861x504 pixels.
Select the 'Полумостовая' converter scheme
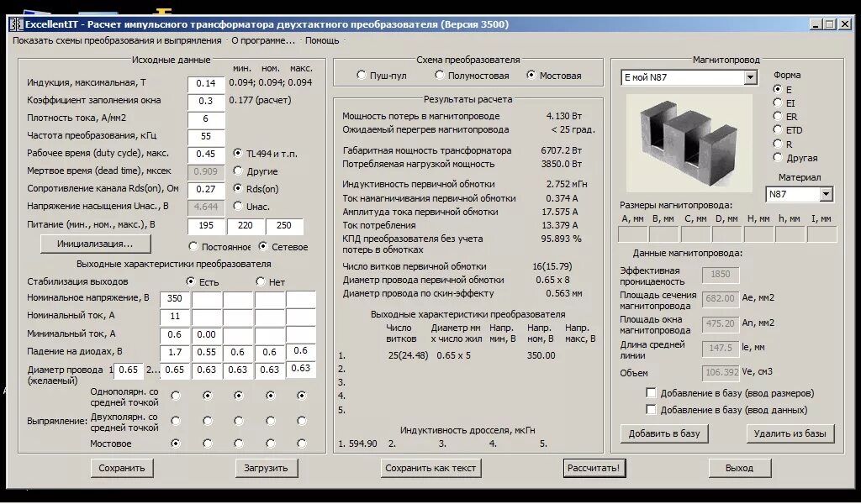(x=439, y=75)
